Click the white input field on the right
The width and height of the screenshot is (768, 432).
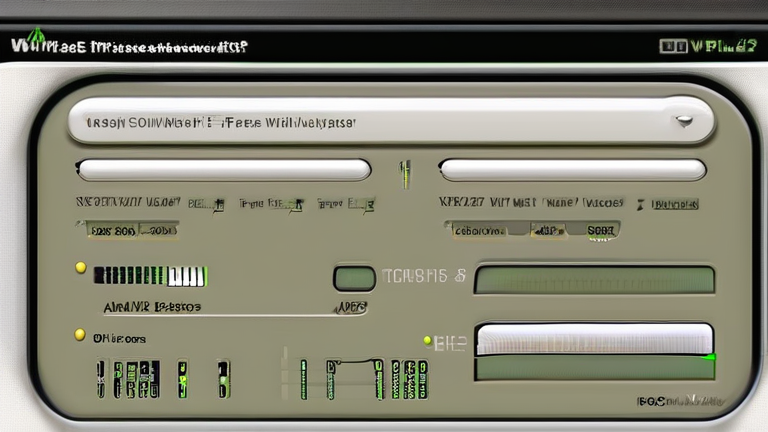[x=573, y=169]
